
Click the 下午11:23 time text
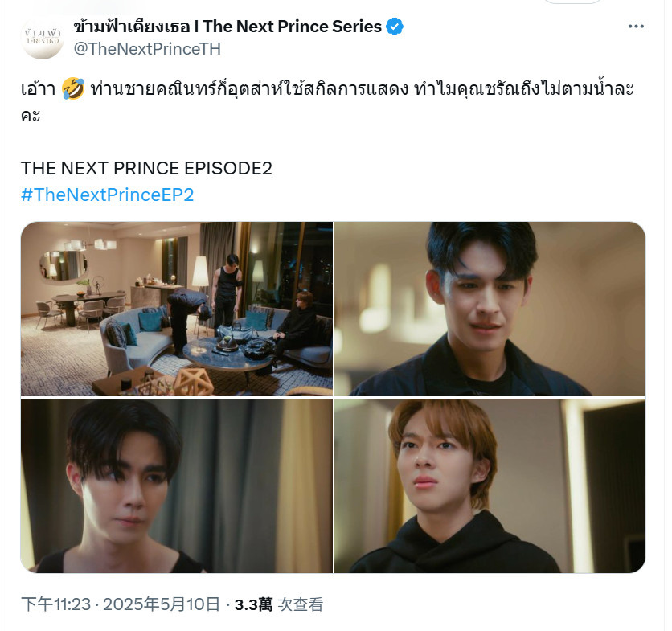coord(56,604)
